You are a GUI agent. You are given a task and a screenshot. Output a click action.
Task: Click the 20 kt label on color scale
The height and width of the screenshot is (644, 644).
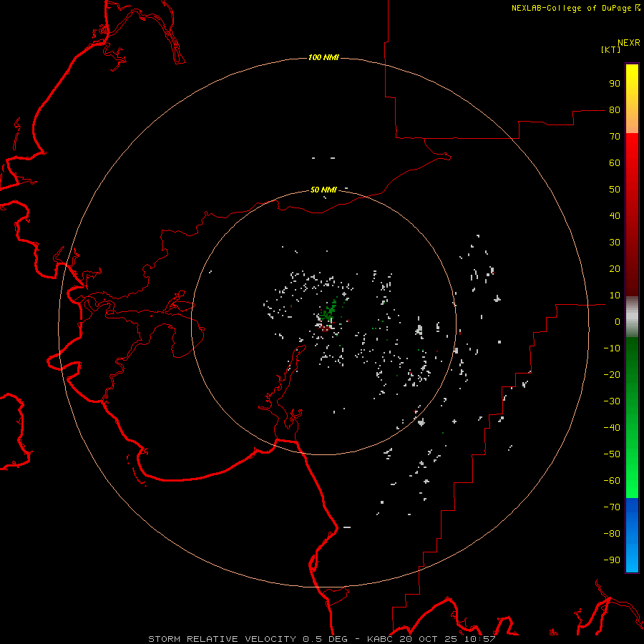[x=615, y=269]
